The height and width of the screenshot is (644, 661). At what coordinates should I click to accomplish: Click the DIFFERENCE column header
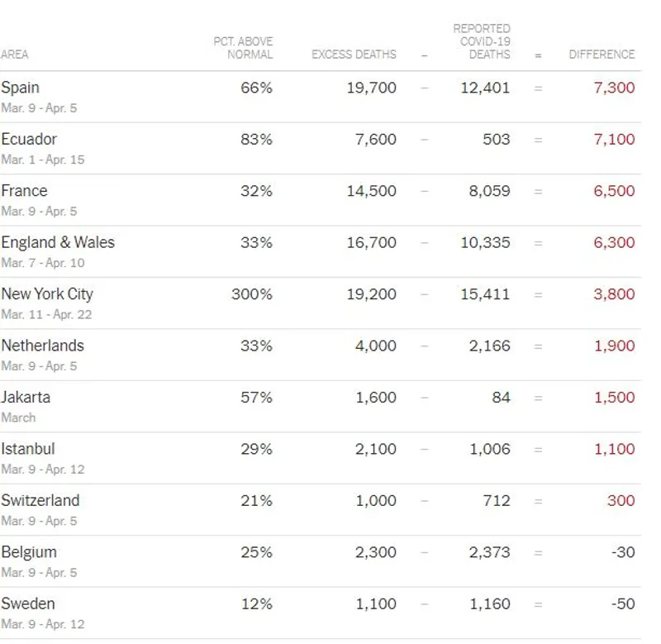(x=602, y=55)
